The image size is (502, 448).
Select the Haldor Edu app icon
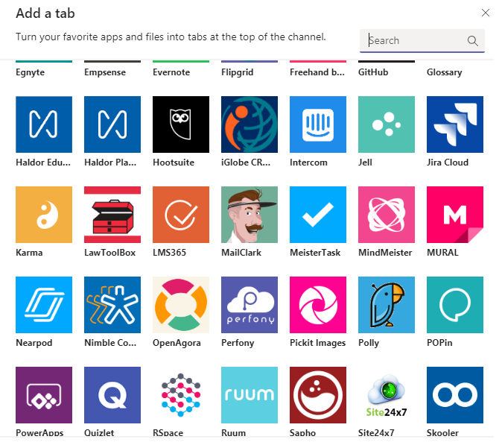pos(45,126)
